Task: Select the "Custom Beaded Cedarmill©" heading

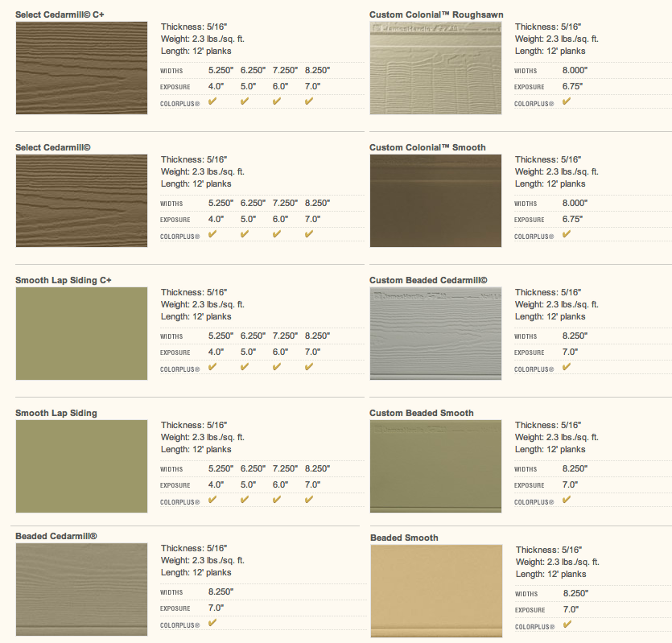Action: click(x=429, y=280)
